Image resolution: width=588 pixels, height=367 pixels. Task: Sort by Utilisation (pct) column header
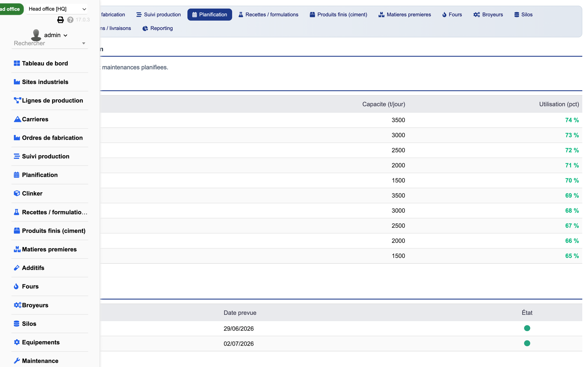(559, 104)
